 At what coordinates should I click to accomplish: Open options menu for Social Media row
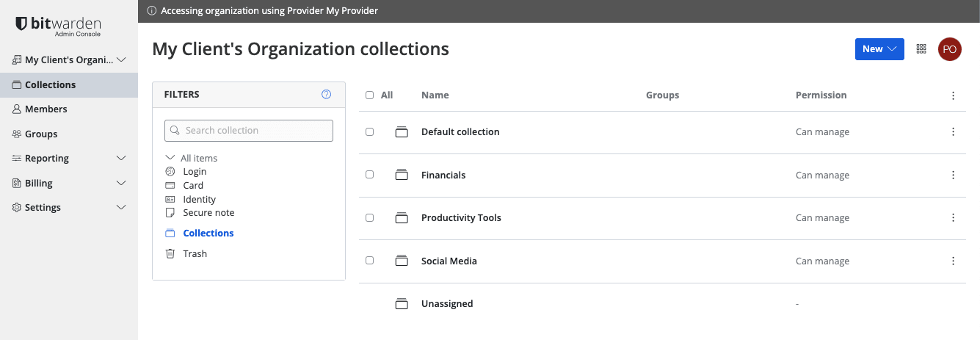[x=953, y=261]
